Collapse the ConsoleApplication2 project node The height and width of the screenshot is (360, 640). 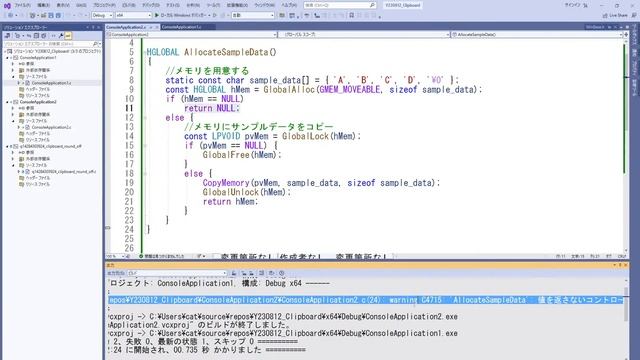[x=7, y=102]
